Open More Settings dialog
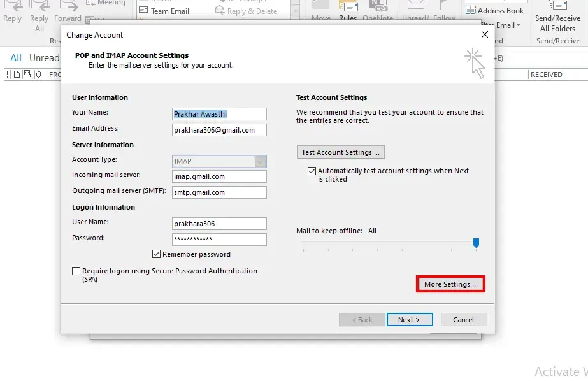 tap(450, 284)
